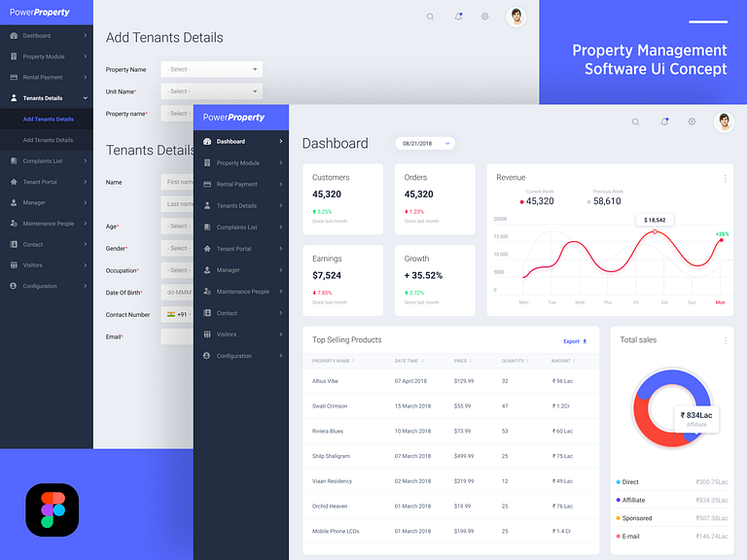Click the Growth + 35.52% card
The width and height of the screenshot is (747, 560).
pyautogui.click(x=435, y=280)
